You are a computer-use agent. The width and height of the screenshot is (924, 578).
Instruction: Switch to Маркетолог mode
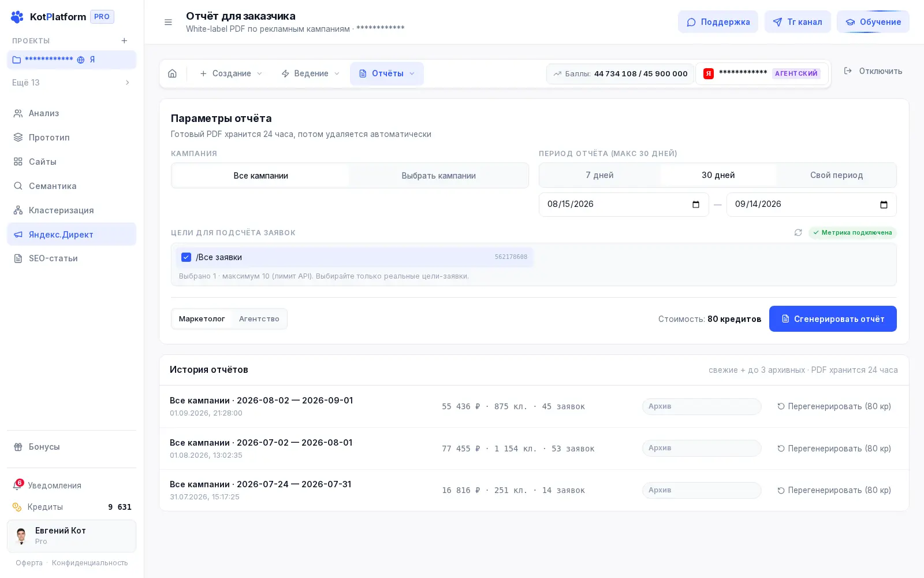[x=202, y=319]
